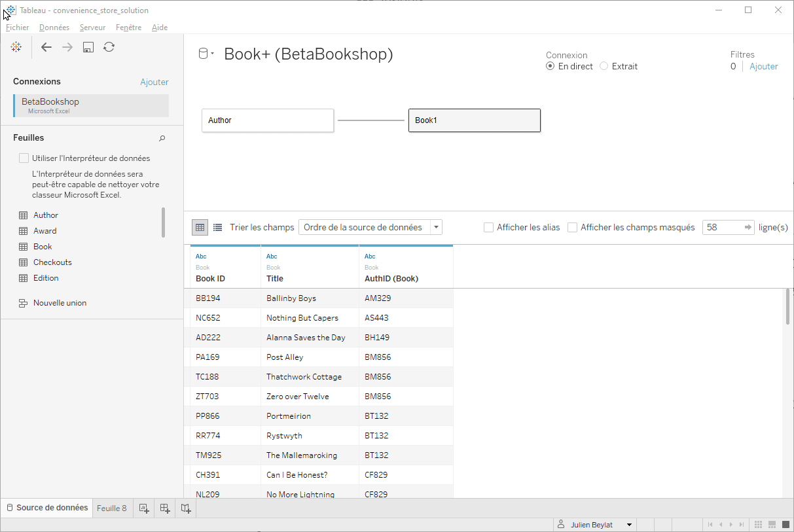Open the Fenêtre menu

click(x=128, y=27)
